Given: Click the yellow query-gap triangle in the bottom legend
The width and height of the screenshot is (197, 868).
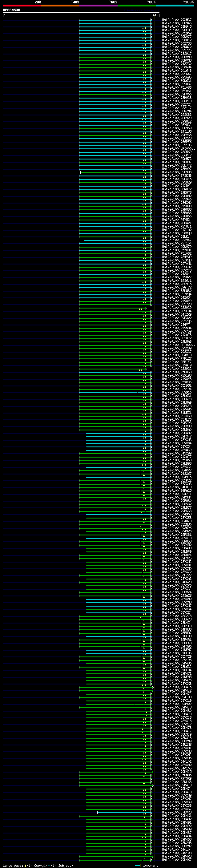Looking at the screenshot, I should tap(25, 865).
